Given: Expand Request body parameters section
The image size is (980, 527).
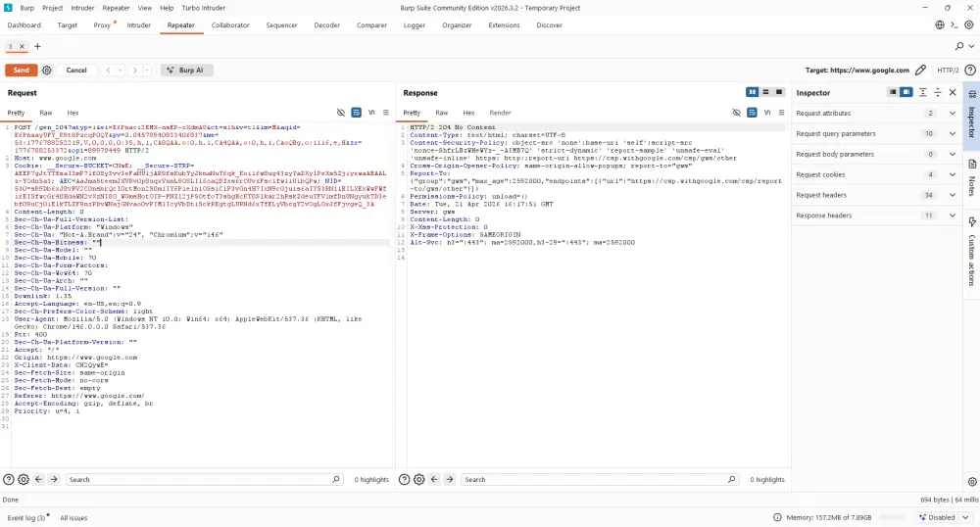Looking at the screenshot, I should [x=953, y=154].
